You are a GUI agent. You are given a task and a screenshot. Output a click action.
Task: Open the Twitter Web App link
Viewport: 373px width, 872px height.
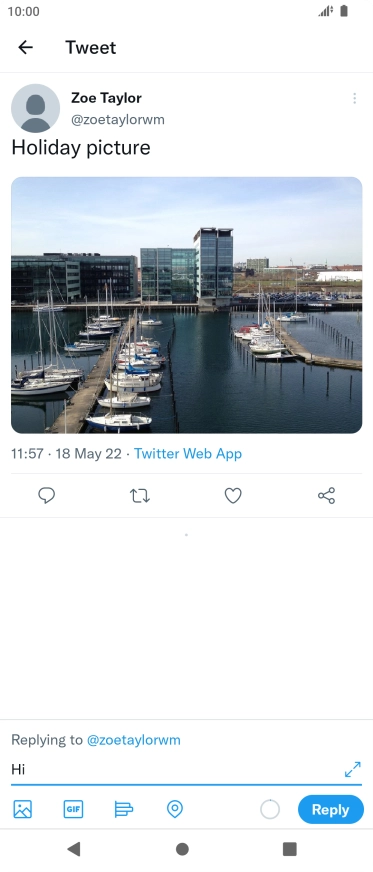(x=188, y=453)
